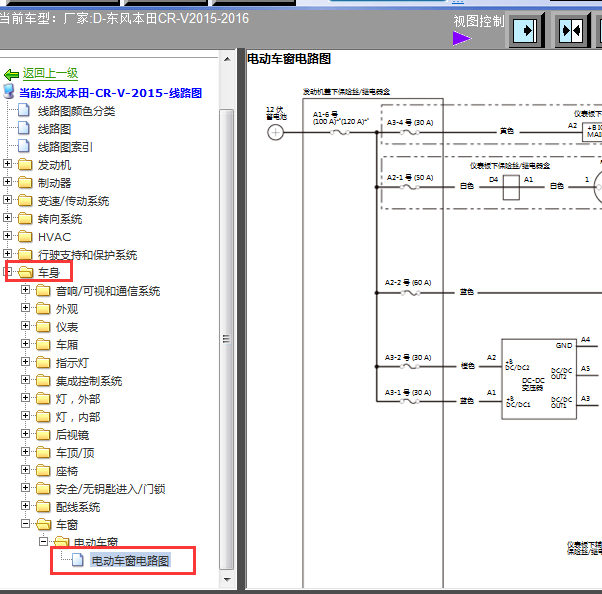Select the 车身 tree item
This screenshot has width=602, height=594.
click(x=49, y=273)
